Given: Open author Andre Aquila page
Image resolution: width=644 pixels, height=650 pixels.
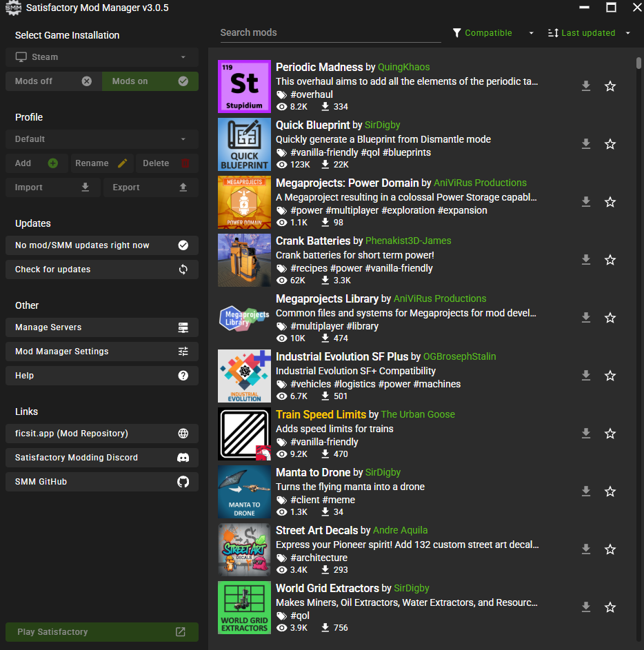Looking at the screenshot, I should tap(400, 530).
